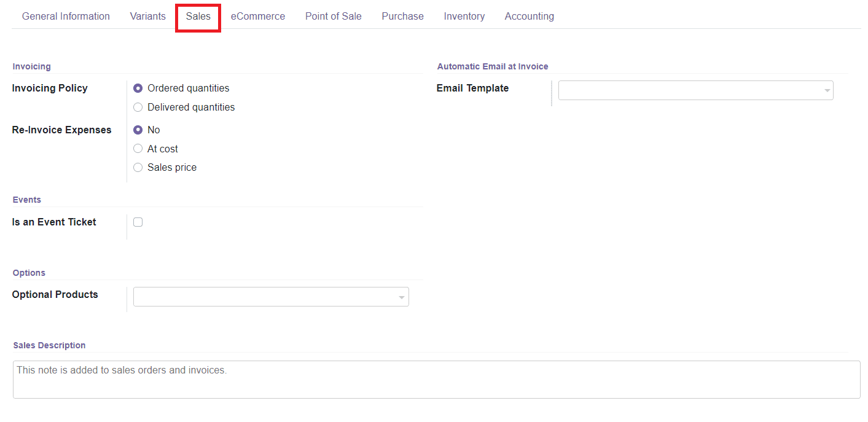Select At cost for re-invoicing expenses

pos(138,149)
